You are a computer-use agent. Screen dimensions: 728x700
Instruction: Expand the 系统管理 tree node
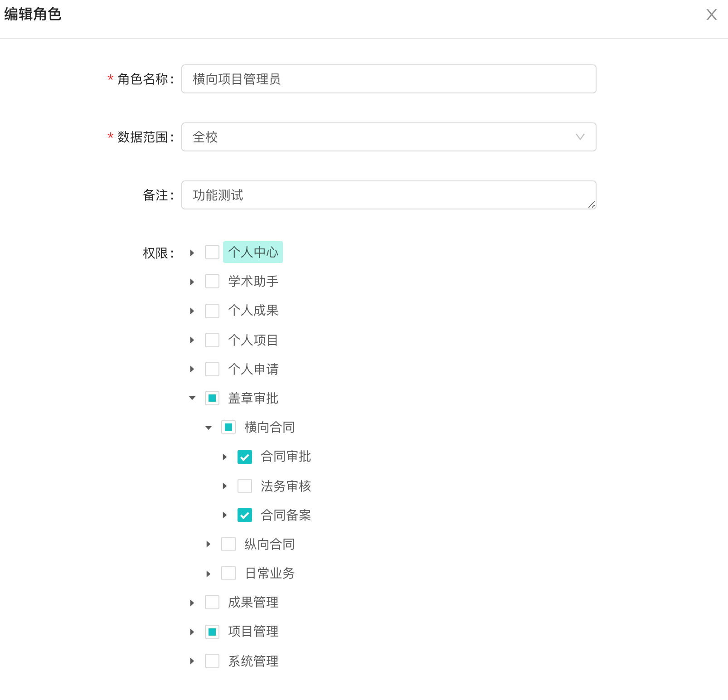pos(192,661)
